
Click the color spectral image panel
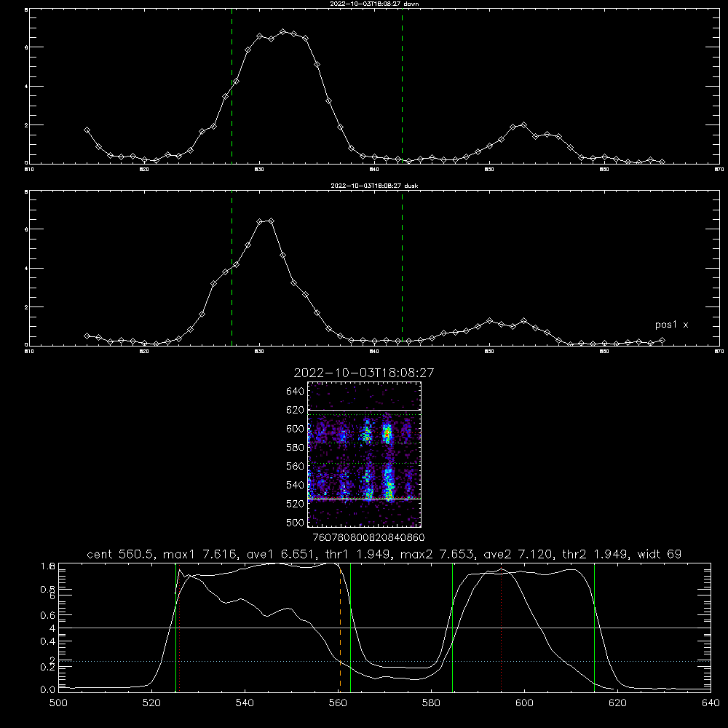365,454
